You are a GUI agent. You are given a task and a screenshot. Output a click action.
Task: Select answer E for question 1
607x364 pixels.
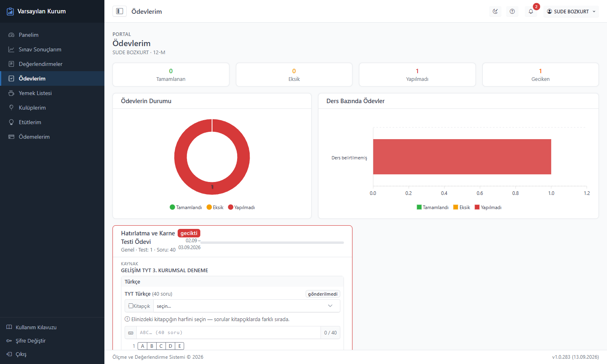(x=180, y=346)
